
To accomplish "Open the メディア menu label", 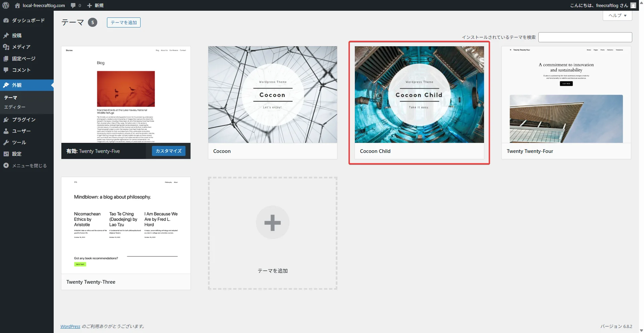I will click(x=21, y=47).
